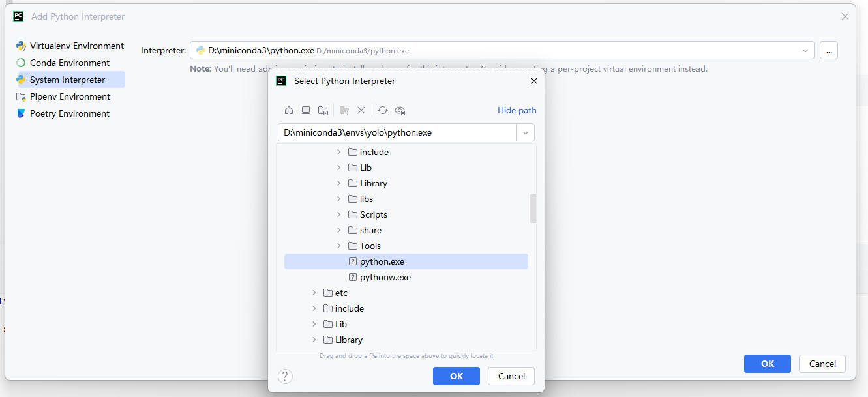Click Poetry Environment icon

21,113
